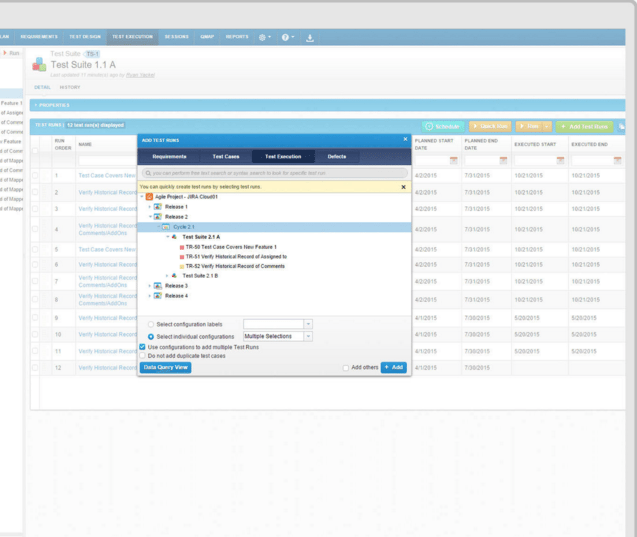Collapse the Test Suite 2.1 A node
The height and width of the screenshot is (537, 637).
[167, 236]
